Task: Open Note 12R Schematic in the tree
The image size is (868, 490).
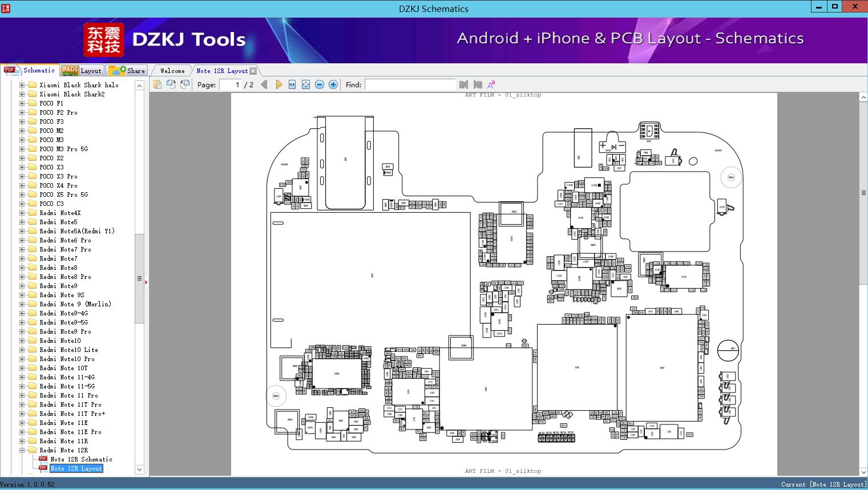Action: 81,459
